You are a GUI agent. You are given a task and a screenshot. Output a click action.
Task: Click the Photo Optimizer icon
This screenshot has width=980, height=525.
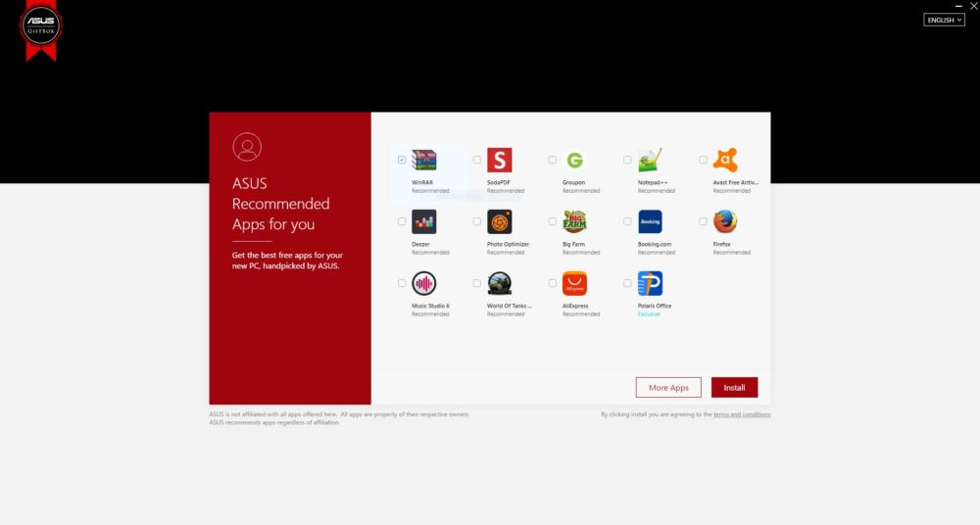[x=500, y=221]
